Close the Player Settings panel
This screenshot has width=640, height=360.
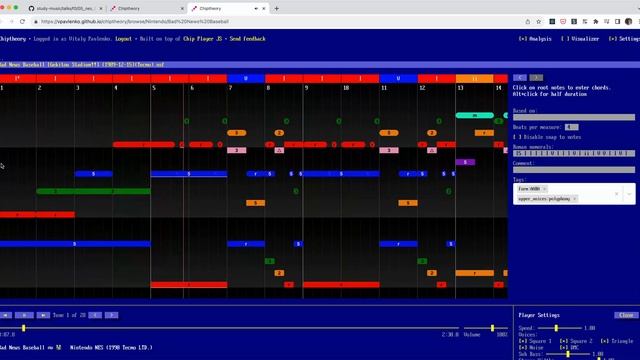(626, 315)
